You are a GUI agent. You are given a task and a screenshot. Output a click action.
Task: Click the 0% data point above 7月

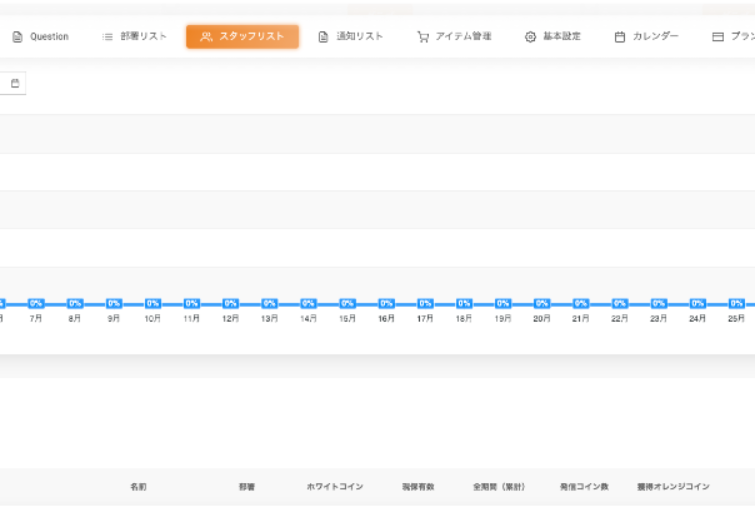pos(36,303)
